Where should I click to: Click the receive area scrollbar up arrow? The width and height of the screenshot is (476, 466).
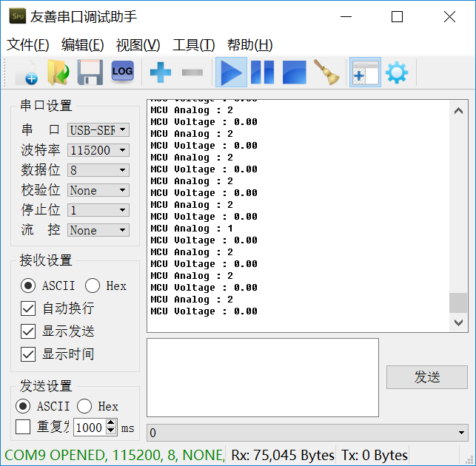(x=458, y=111)
